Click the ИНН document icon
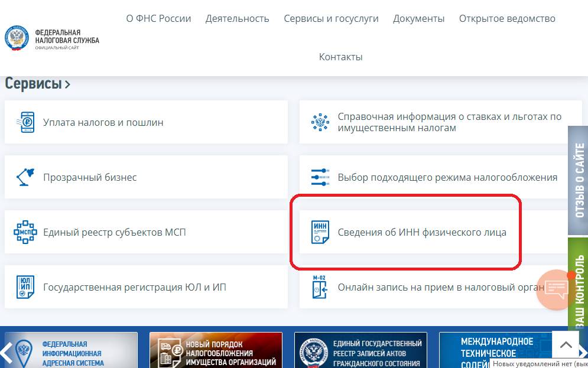This screenshot has width=588, height=368. coord(320,232)
